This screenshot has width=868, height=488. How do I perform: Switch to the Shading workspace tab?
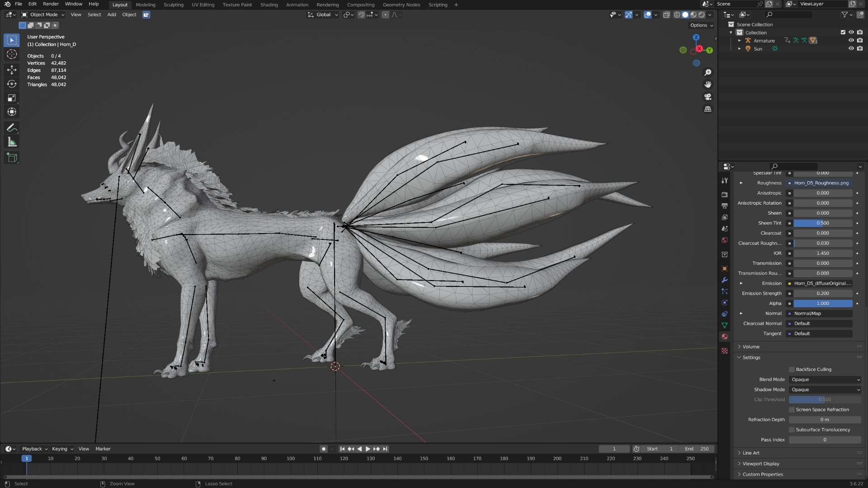pos(269,5)
